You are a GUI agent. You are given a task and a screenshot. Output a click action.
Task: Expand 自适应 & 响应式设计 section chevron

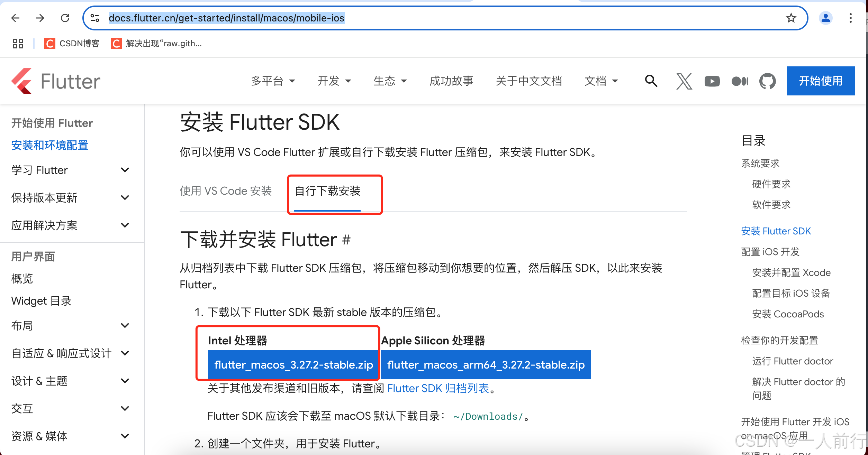[x=125, y=353]
